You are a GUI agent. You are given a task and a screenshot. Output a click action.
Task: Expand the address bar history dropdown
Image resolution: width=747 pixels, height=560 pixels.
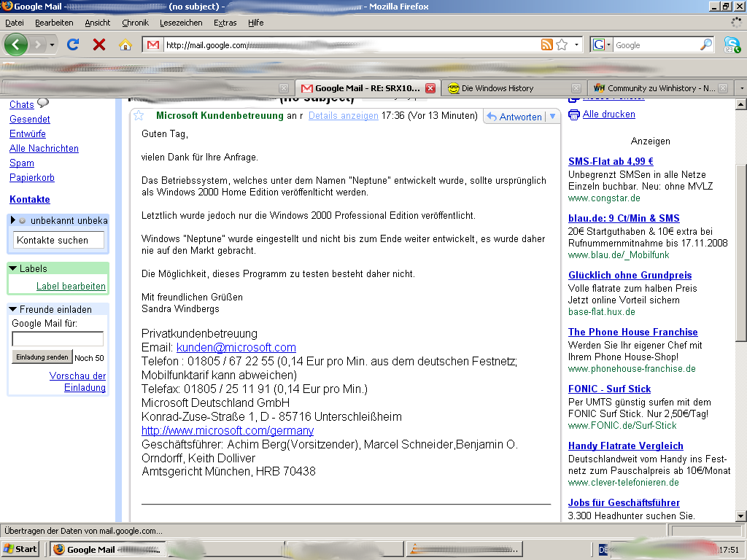tap(576, 44)
